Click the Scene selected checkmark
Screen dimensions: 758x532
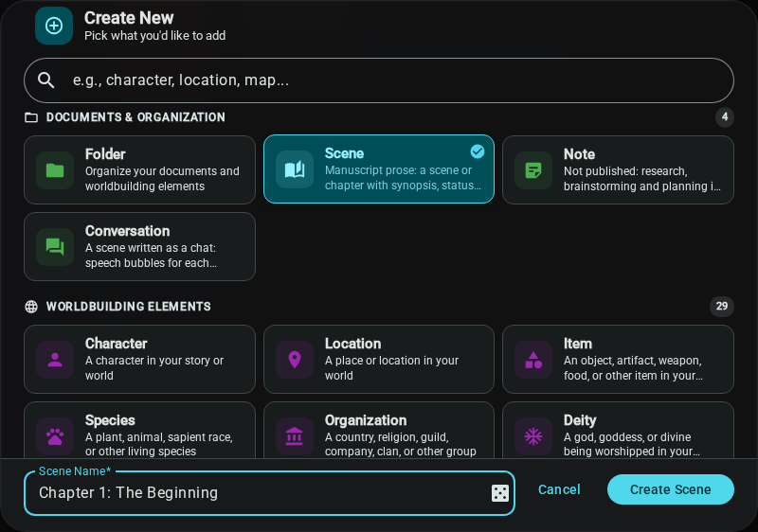(x=478, y=151)
